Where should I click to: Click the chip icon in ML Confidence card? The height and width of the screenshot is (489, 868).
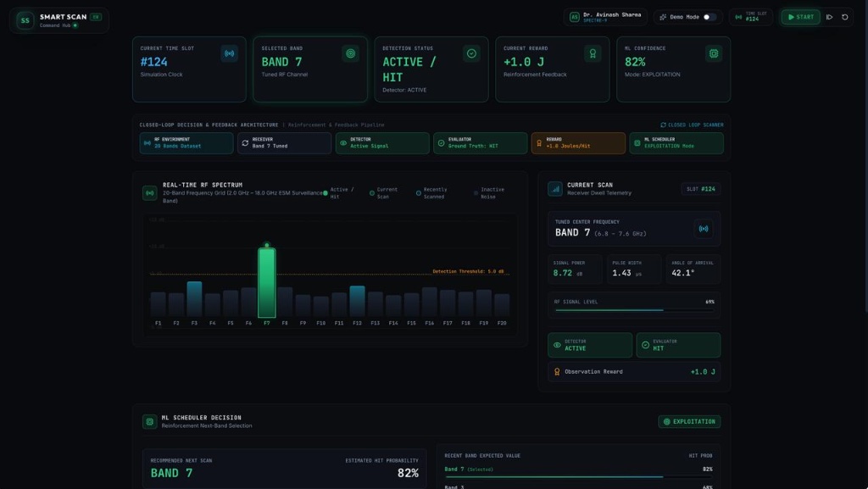pos(714,53)
